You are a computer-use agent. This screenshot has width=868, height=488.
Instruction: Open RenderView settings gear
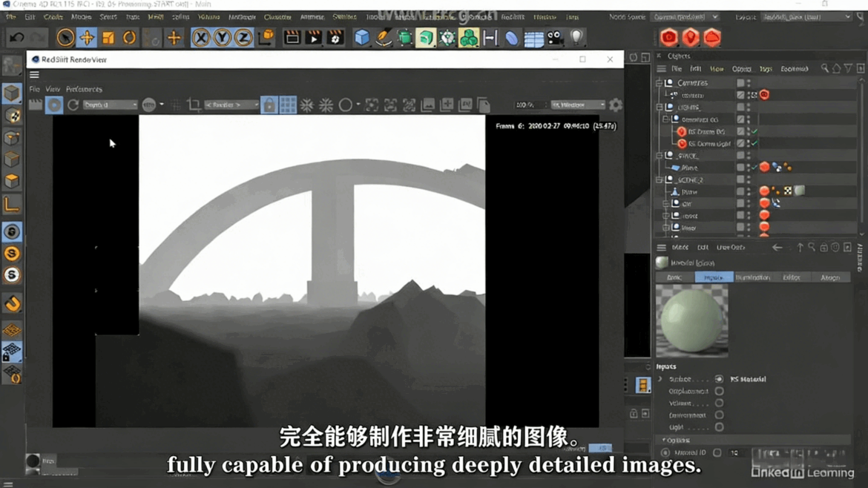(x=615, y=105)
